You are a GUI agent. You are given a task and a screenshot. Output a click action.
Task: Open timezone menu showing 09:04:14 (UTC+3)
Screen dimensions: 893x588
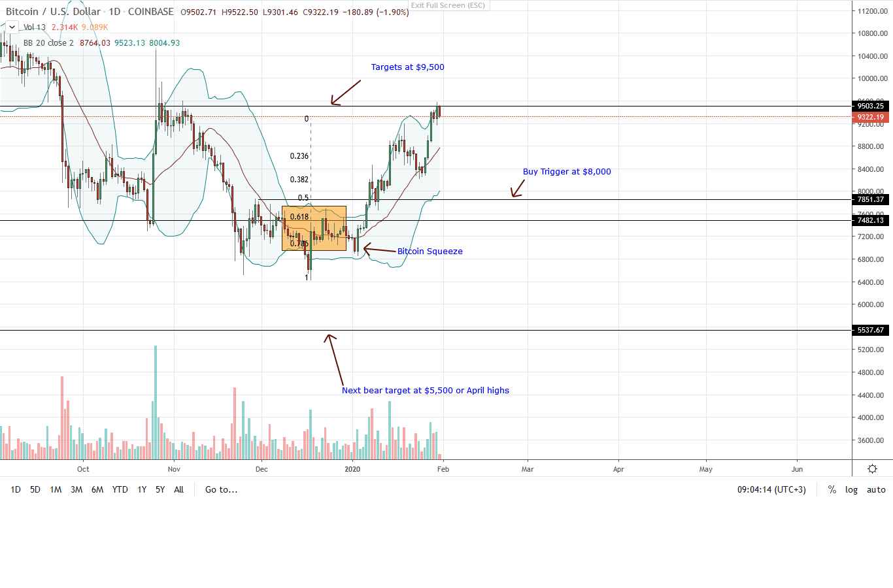point(771,489)
